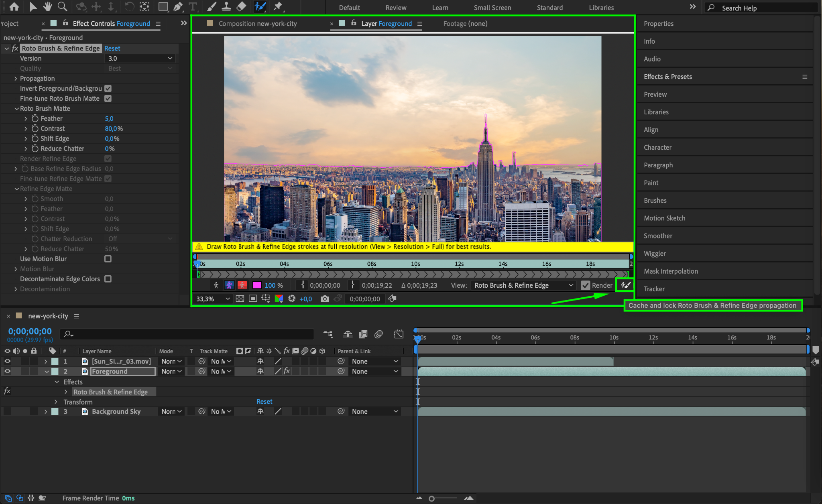Expand the Propagation property group
The width and height of the screenshot is (822, 504).
[x=16, y=78]
